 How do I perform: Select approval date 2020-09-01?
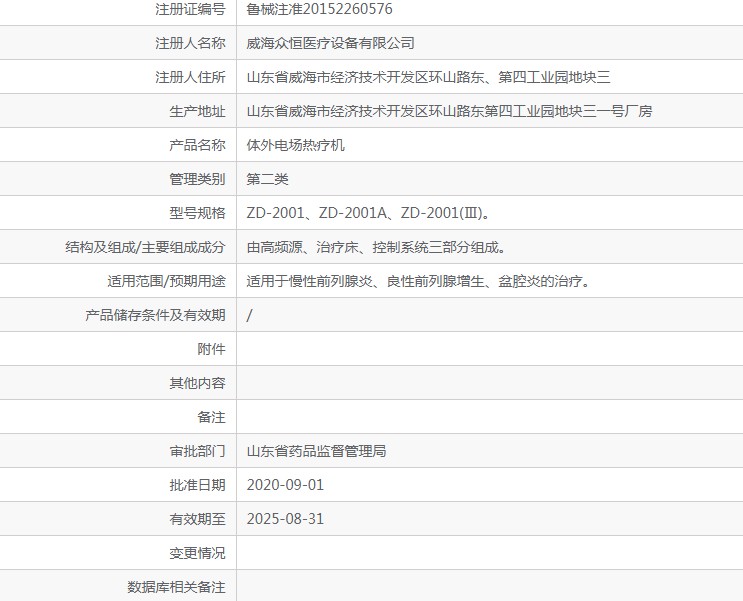(x=285, y=485)
